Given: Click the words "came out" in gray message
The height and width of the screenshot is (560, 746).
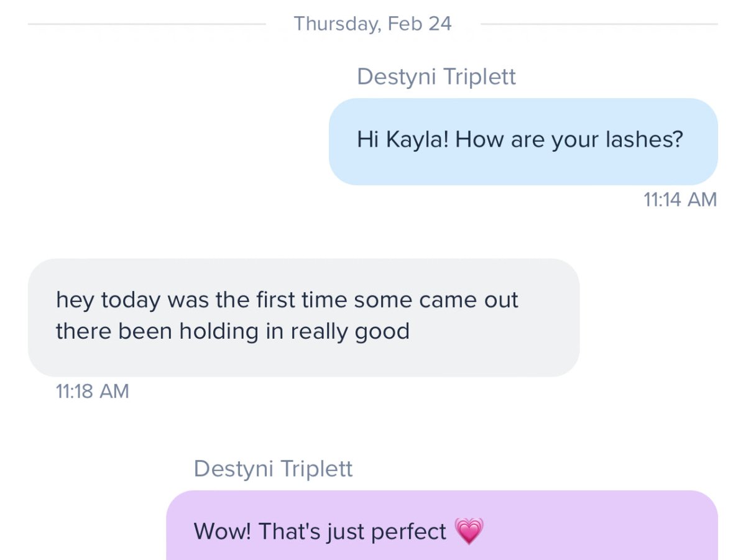Looking at the screenshot, I should (x=469, y=300).
